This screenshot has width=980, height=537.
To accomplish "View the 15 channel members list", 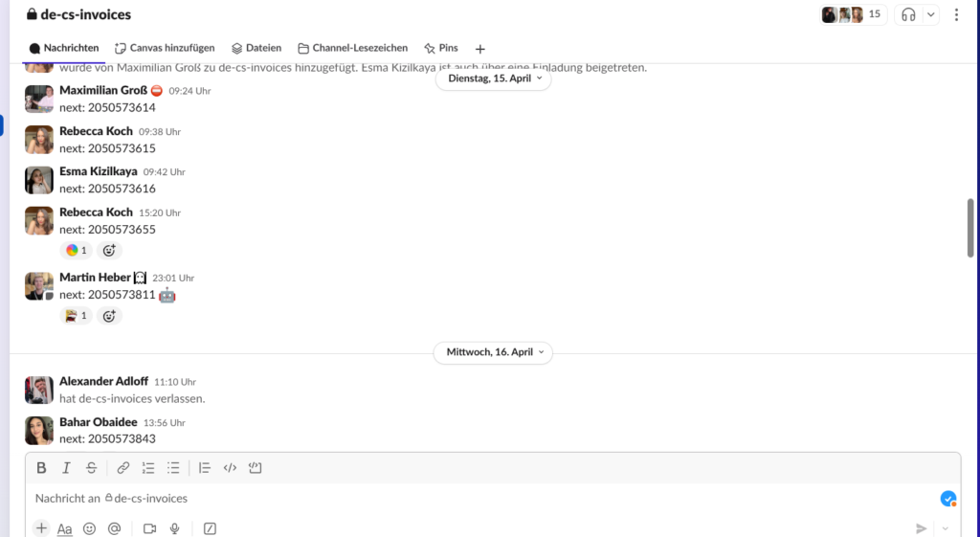I will [854, 14].
